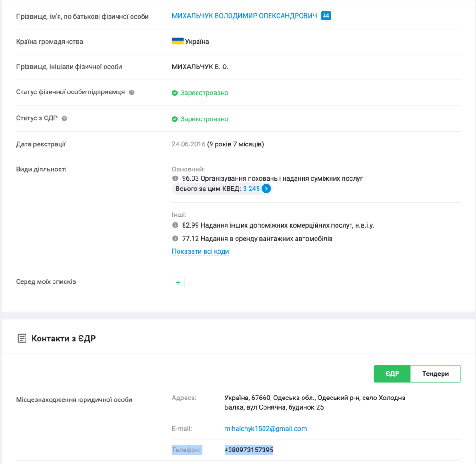Click the help icon next to Статус фізичної особи-підприємця
This screenshot has width=476, height=464.
pyautogui.click(x=132, y=92)
